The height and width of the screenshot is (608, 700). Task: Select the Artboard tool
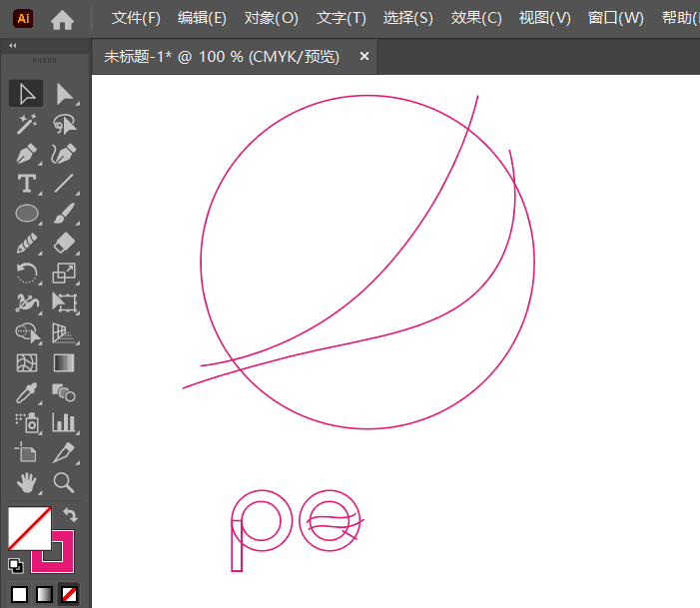[26, 452]
